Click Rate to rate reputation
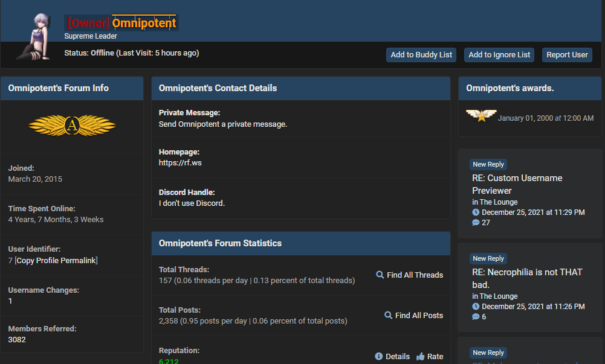Screen dimensions: 605x364 (x=435, y=356)
